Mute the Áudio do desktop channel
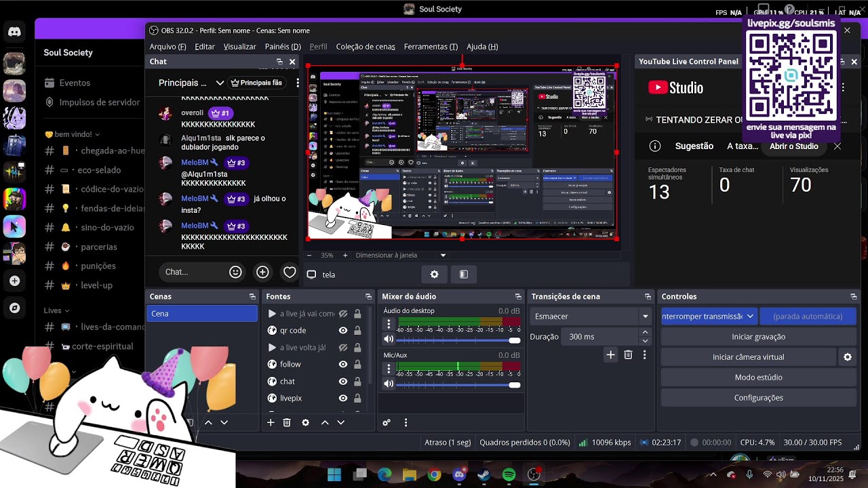The height and width of the screenshot is (488, 868). pos(389,340)
